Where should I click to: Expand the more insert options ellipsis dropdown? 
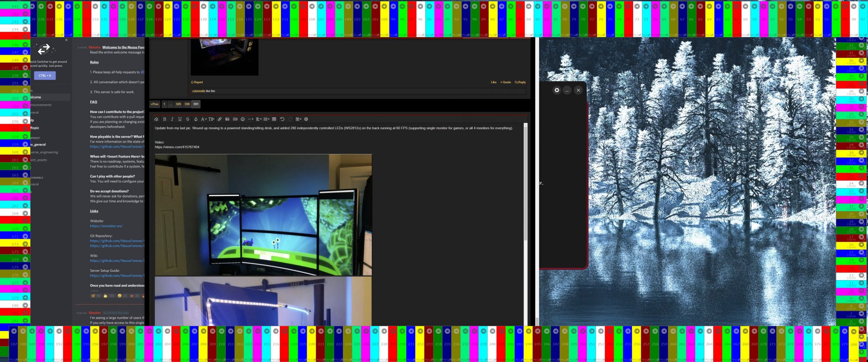(250, 119)
